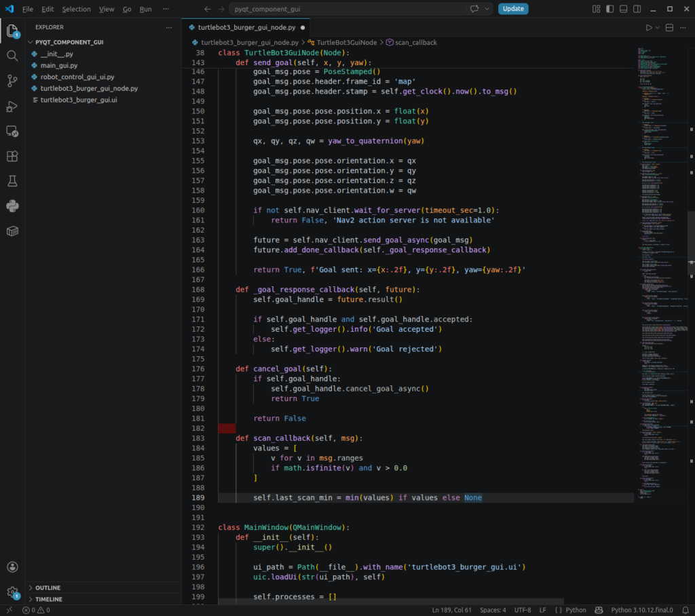
Task: Expand the TIMELINE section
Action: (103, 599)
